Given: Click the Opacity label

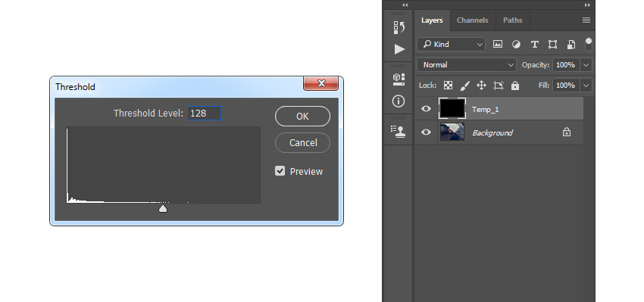Looking at the screenshot, I should (x=536, y=65).
